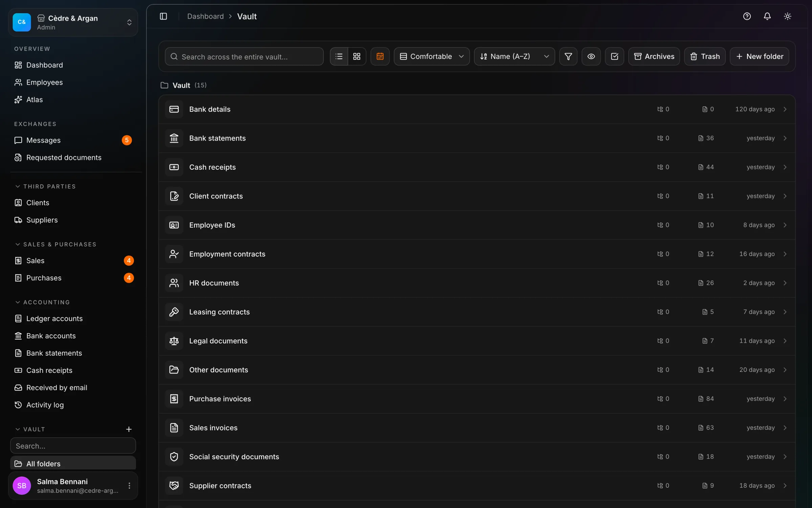Screen dimensions: 812x508
Task: Click the '84' count on Purchase invoices
Action: click(x=710, y=399)
